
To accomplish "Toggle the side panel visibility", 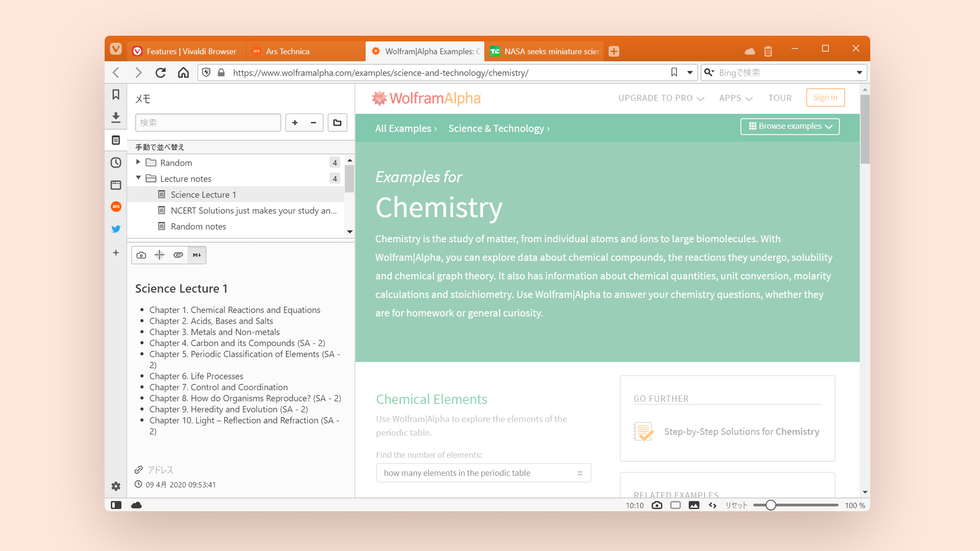I will pos(116,505).
